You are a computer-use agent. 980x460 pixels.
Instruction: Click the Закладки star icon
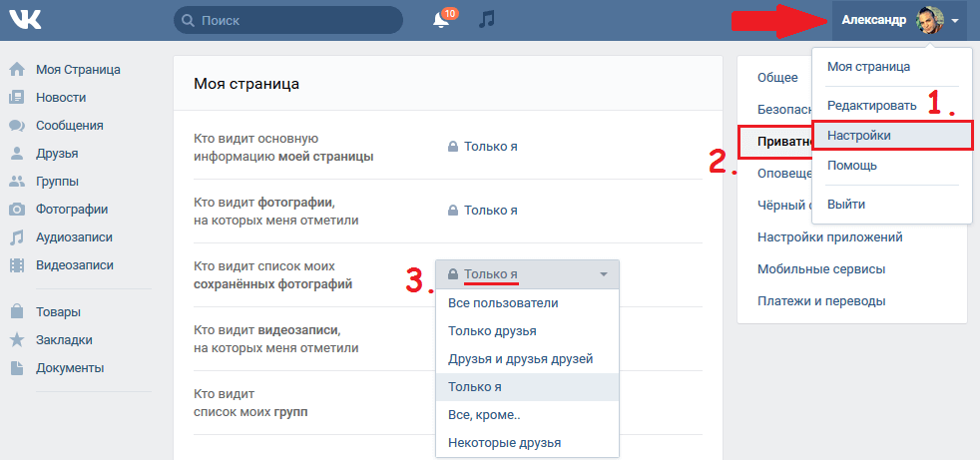click(x=17, y=339)
